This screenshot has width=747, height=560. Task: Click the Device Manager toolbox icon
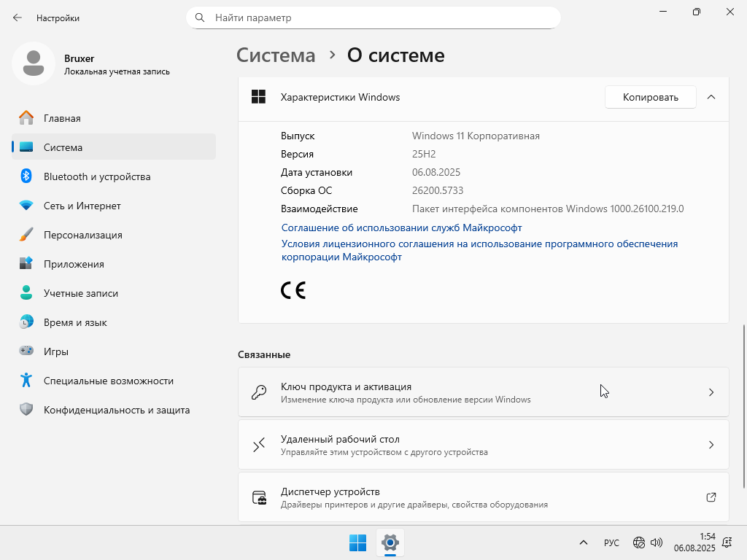coord(259,497)
